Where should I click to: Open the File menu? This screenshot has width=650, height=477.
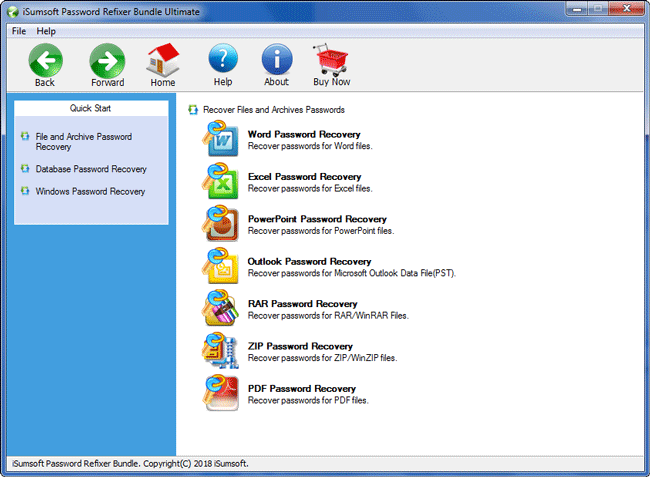(19, 31)
